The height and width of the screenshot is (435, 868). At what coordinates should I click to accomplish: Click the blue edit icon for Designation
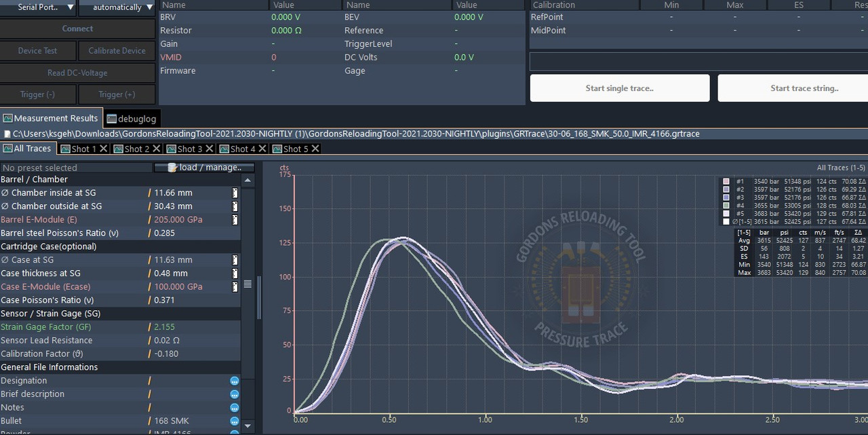pos(235,381)
